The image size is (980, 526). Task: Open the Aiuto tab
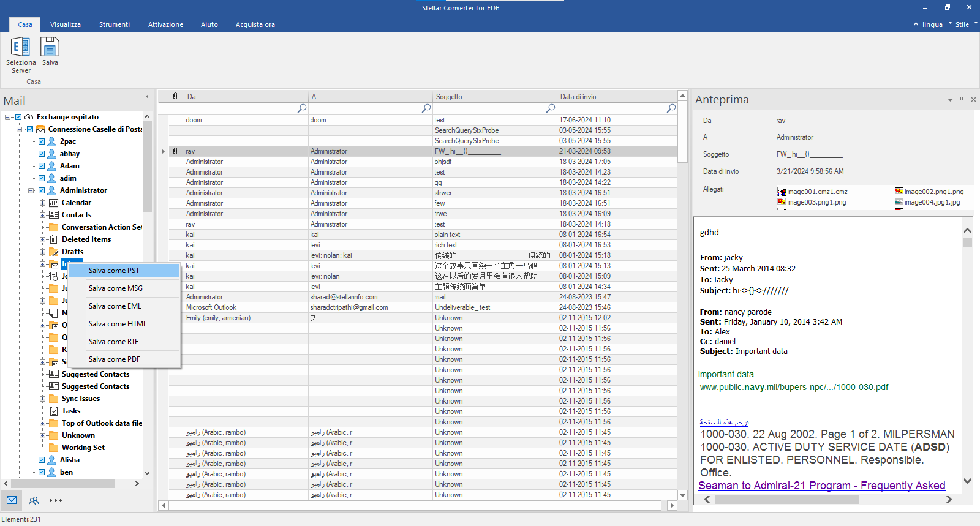click(209, 24)
